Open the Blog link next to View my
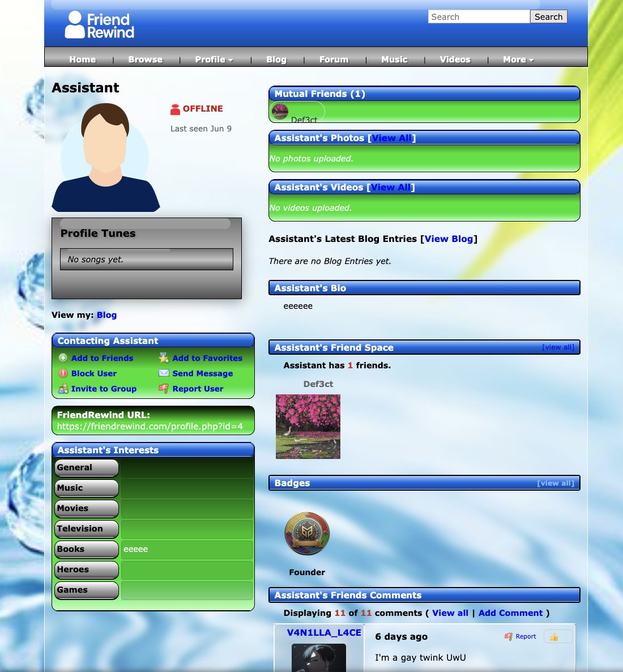The width and height of the screenshot is (623, 672). (106, 315)
